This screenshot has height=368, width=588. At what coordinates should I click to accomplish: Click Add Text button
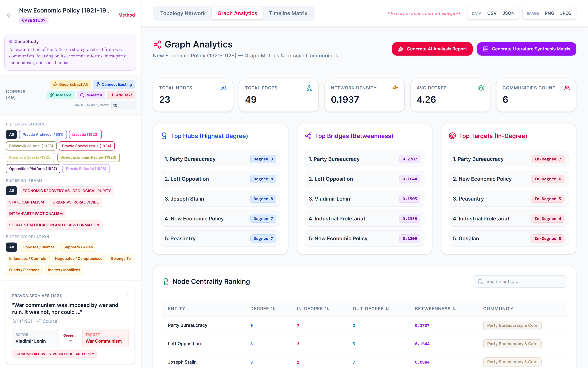coord(121,95)
